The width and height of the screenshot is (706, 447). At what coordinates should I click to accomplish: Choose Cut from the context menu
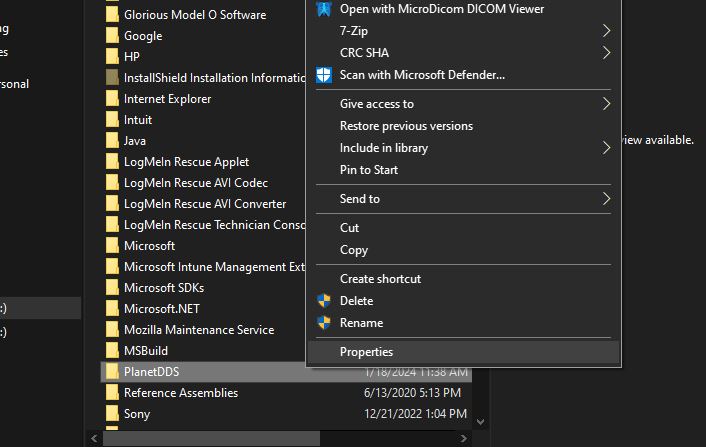point(463,228)
